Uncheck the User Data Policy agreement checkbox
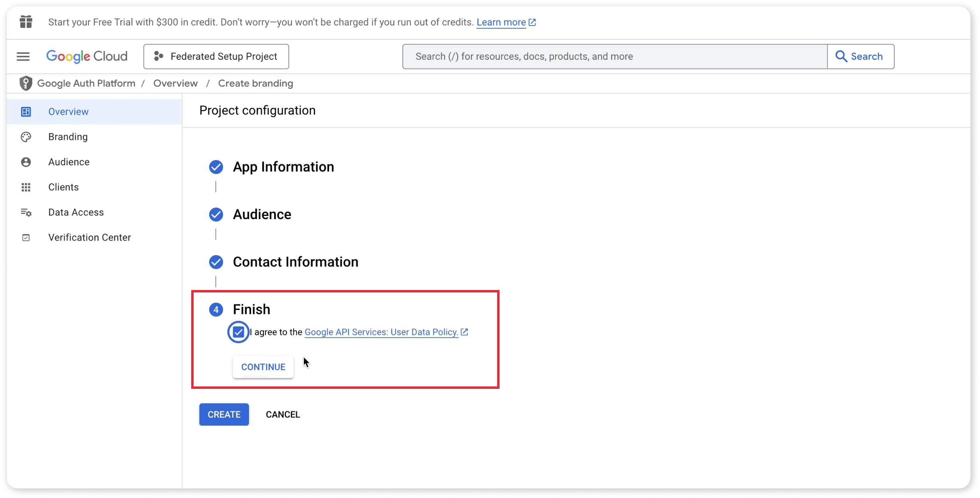This screenshot has width=980, height=498. click(x=238, y=332)
